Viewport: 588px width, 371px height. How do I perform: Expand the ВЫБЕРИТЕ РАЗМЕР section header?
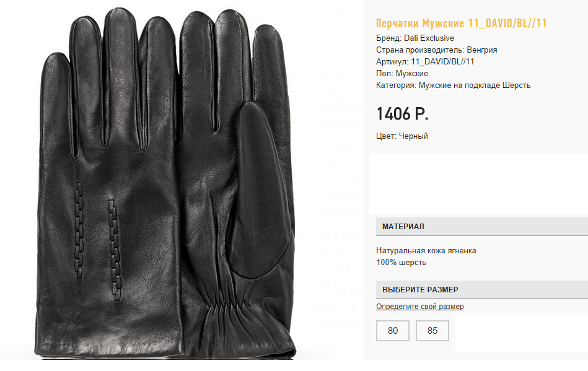pos(482,290)
